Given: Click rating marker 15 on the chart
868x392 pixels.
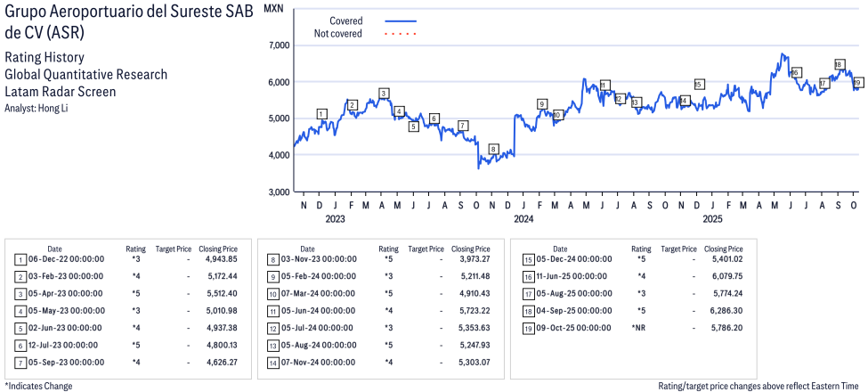Looking at the screenshot, I should 699,85.
